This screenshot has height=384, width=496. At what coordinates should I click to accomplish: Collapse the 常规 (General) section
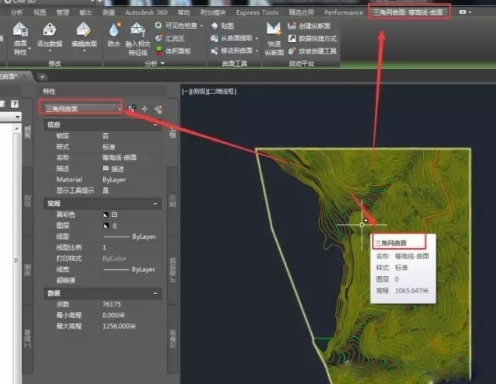155,203
